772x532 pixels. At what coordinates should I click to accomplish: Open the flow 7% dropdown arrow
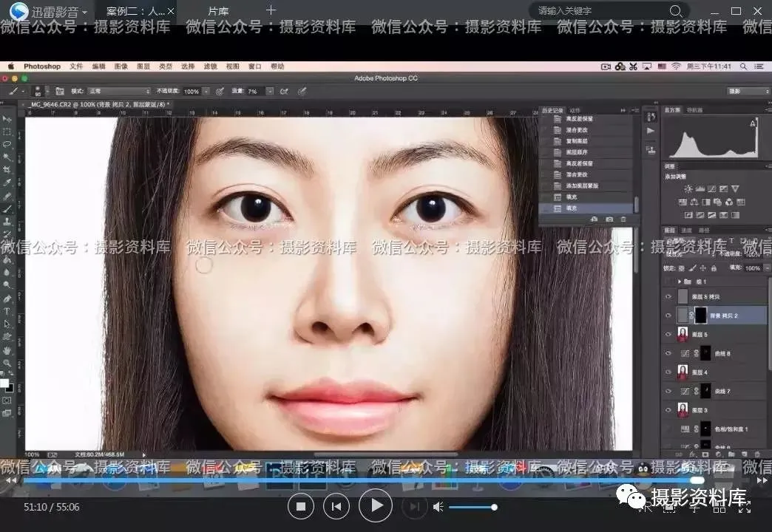(x=270, y=91)
